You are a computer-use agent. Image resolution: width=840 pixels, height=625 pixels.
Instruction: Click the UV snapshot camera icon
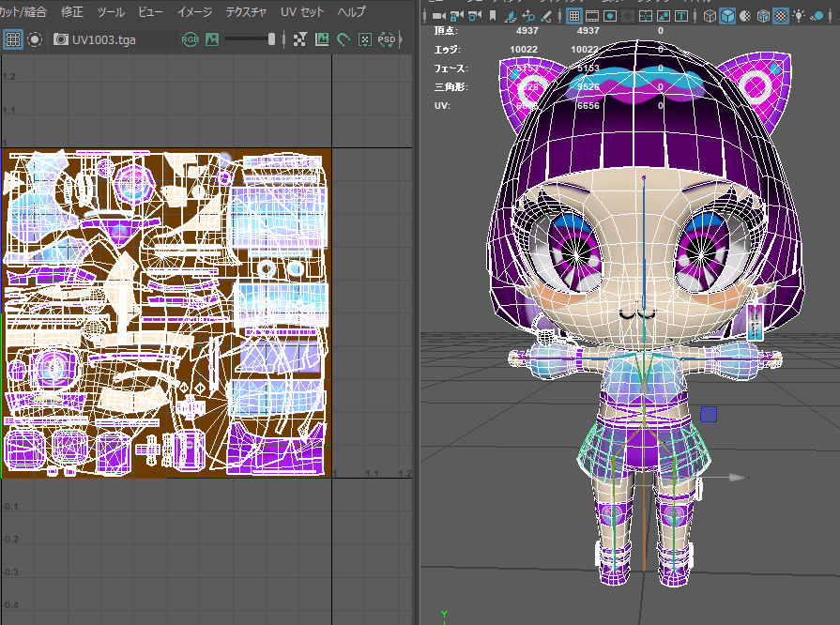pos(60,39)
